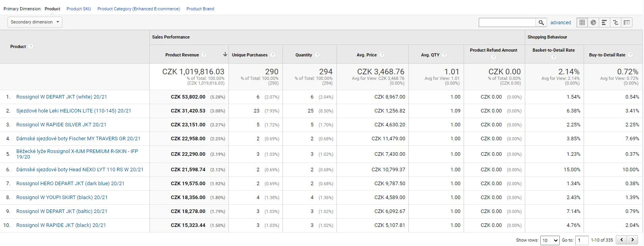Image resolution: width=644 pixels, height=246 pixels.
Task: Switch to the data table view icon
Action: pyautogui.click(x=582, y=23)
